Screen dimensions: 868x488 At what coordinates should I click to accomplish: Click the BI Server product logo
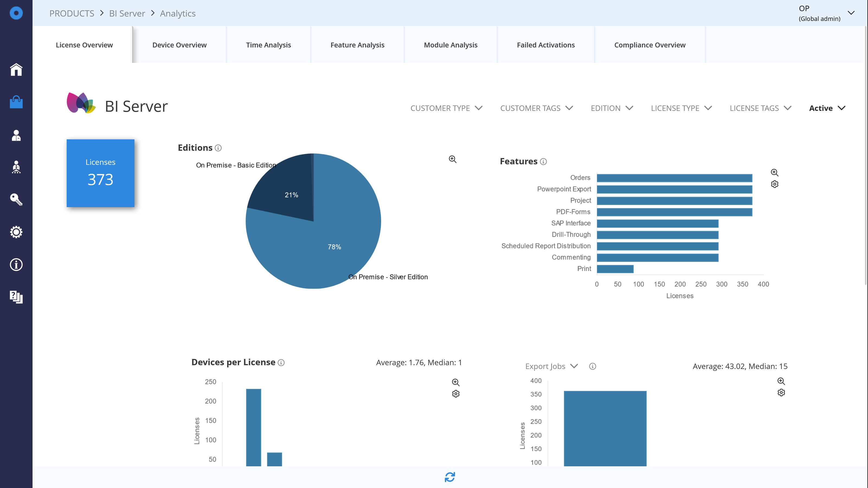point(81,103)
